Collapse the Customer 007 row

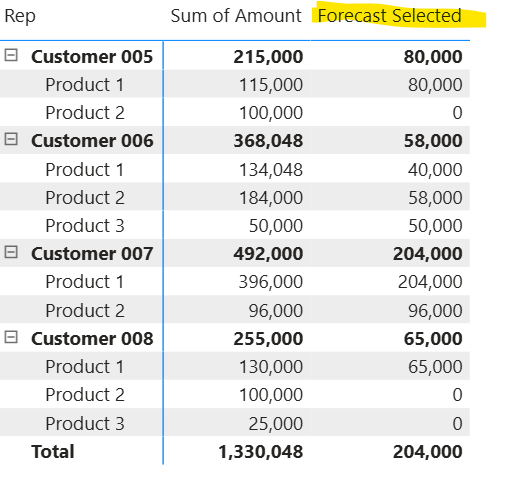11,252
